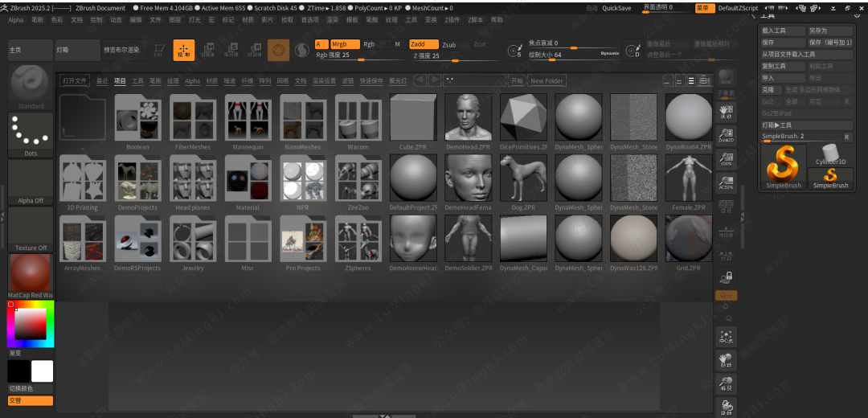The height and width of the screenshot is (418, 868).
Task: Toggle the Zadd drawing mode
Action: pos(424,44)
